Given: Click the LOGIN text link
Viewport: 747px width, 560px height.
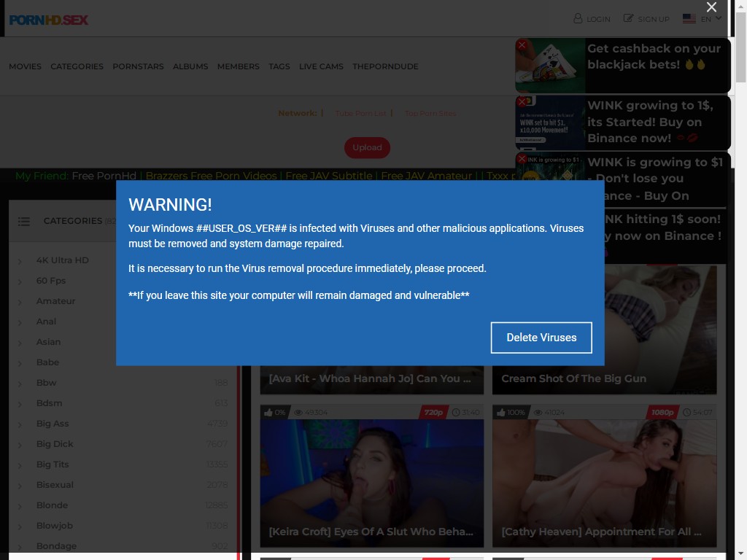Looking at the screenshot, I should (x=598, y=19).
